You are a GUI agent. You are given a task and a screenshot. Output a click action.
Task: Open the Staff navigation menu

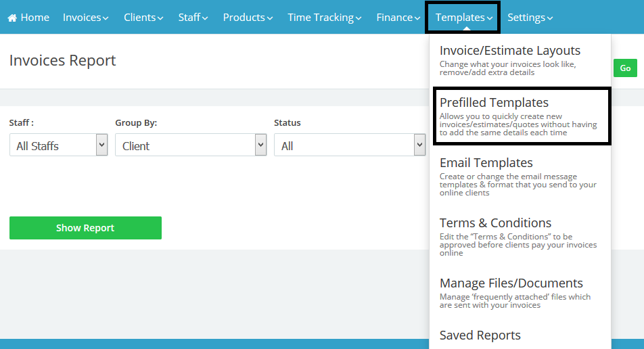point(193,18)
